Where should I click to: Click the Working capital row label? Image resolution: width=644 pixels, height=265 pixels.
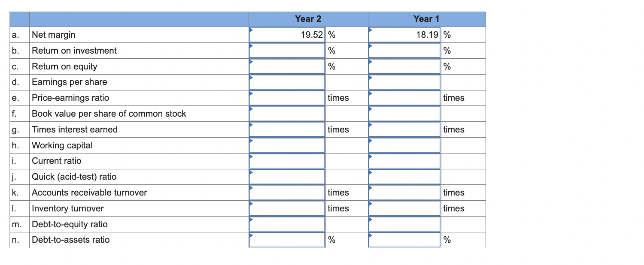pyautogui.click(x=62, y=145)
